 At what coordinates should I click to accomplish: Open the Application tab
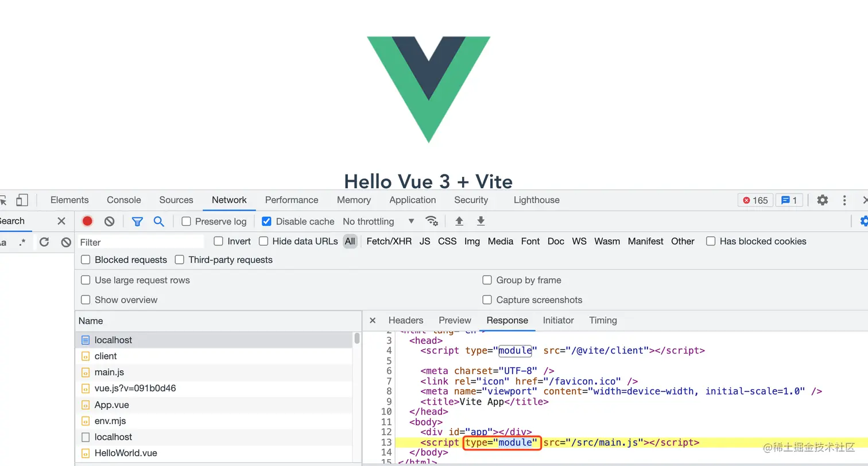coord(413,200)
